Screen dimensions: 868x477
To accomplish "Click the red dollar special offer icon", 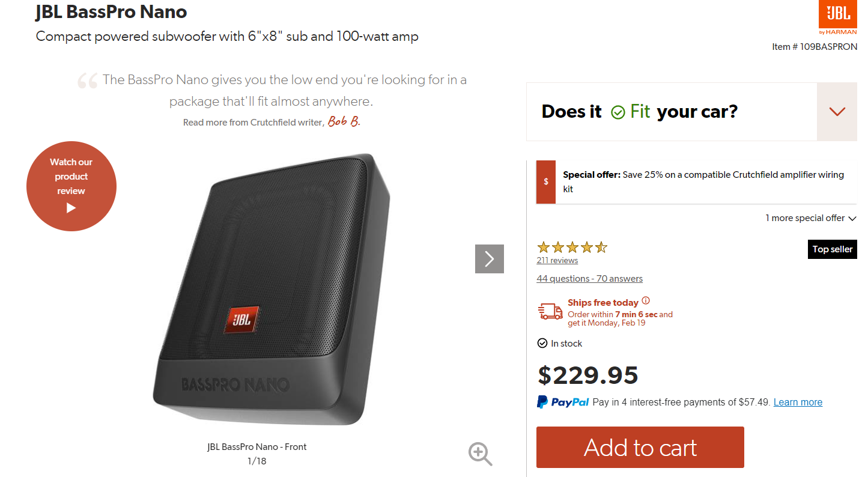I will tap(545, 181).
